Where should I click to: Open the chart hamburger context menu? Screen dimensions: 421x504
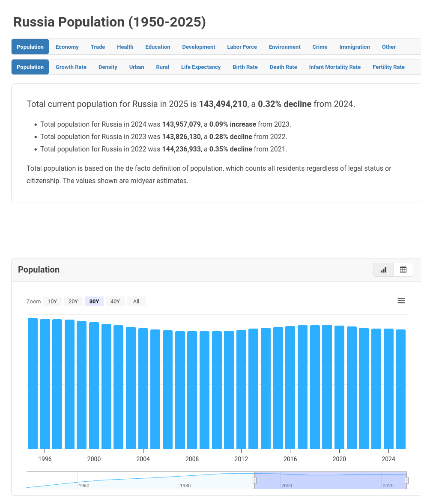point(401,300)
